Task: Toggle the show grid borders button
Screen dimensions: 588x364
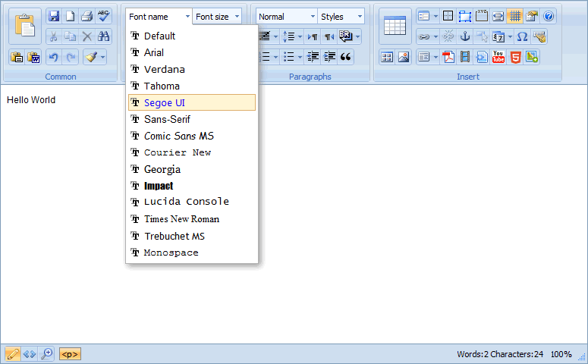Action: 514,16
